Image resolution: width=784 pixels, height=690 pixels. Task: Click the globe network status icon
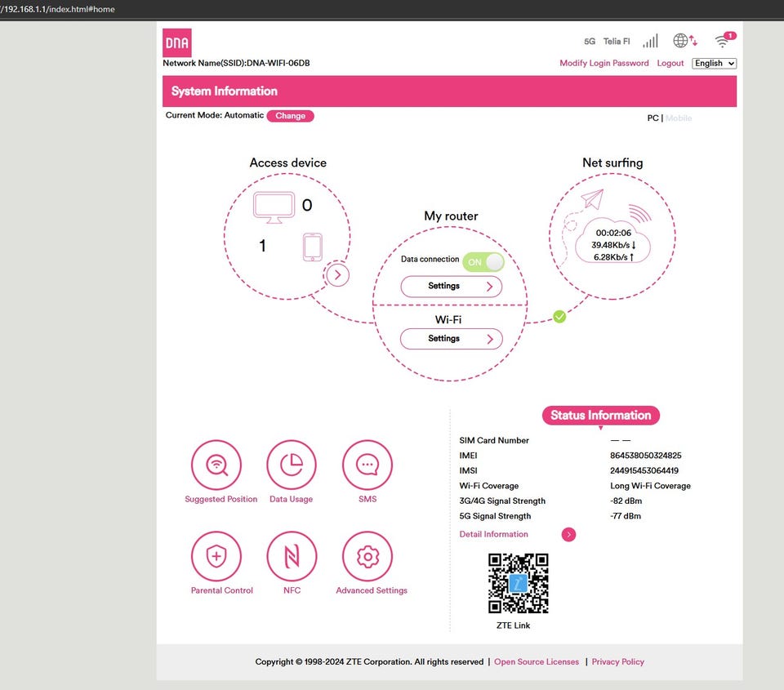point(685,41)
